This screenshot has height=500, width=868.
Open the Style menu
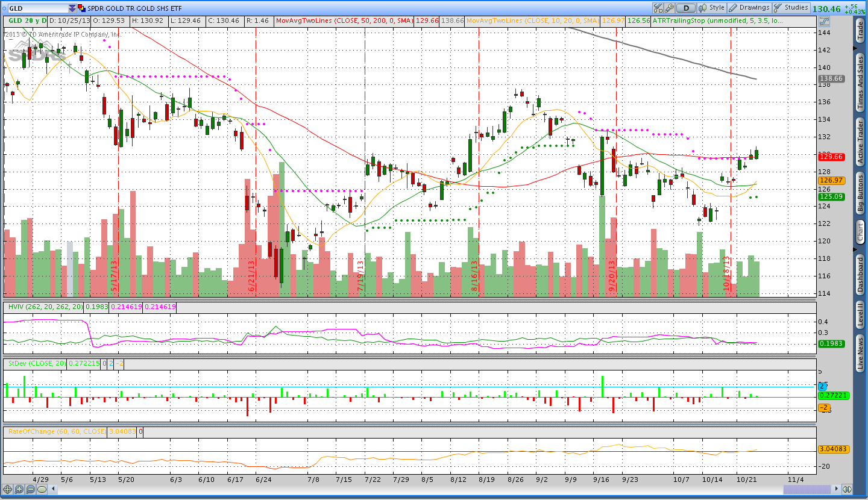(712, 8)
